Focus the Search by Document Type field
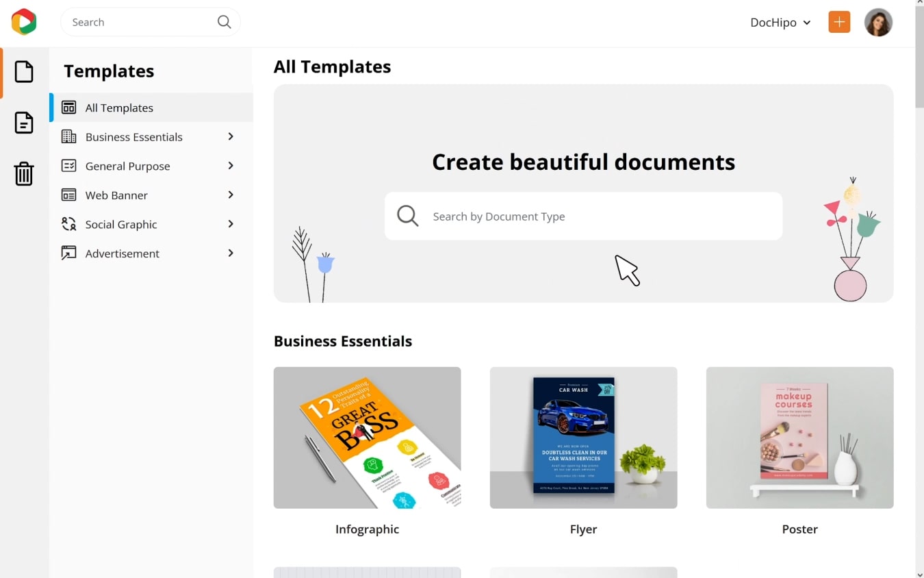 [595, 216]
